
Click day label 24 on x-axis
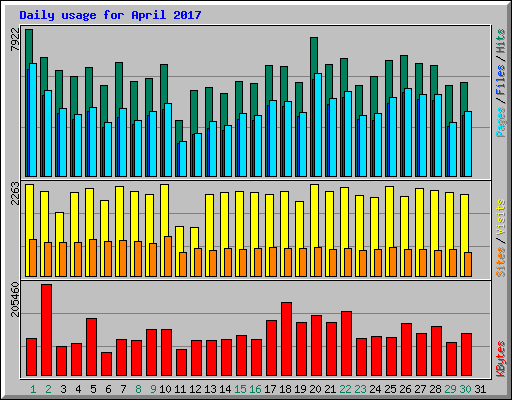coord(375,389)
